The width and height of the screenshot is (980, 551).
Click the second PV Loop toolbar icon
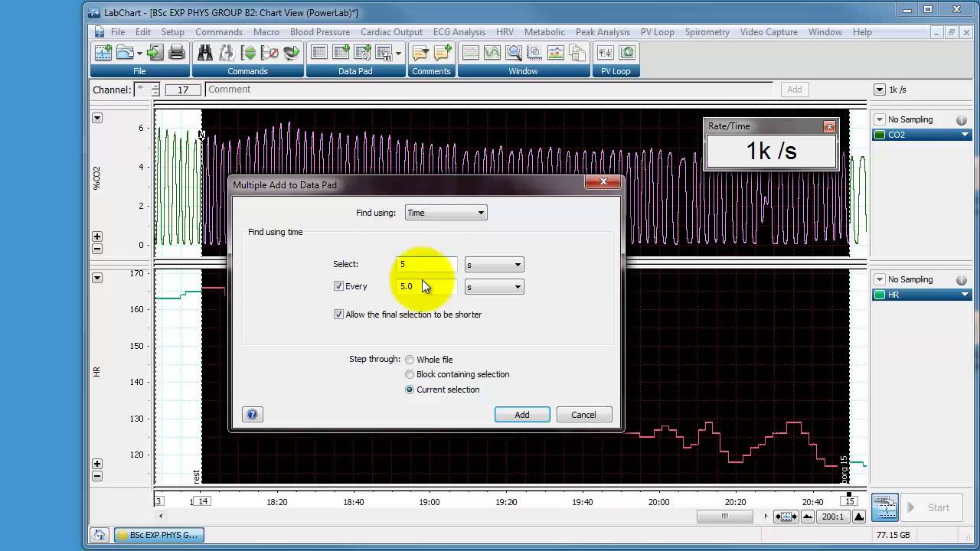(627, 53)
